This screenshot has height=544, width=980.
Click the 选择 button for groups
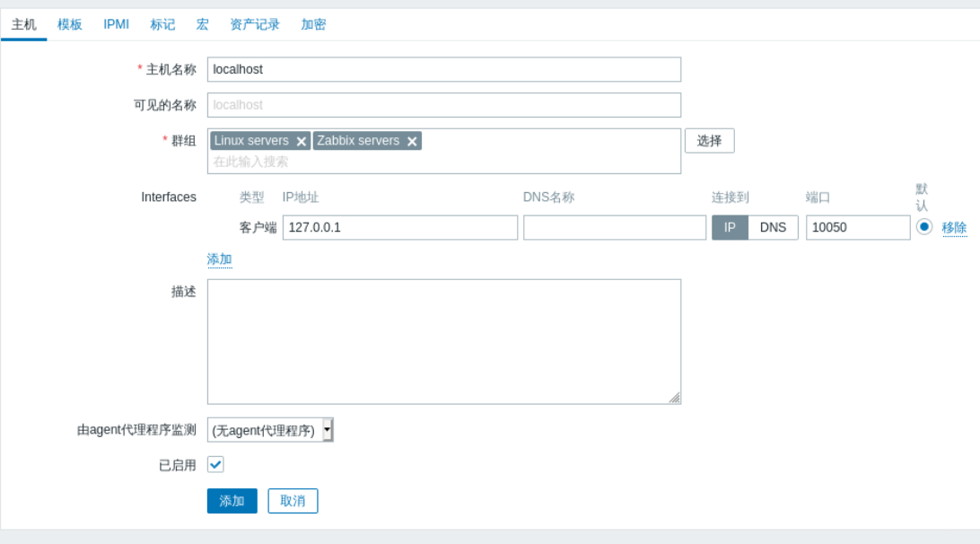[x=709, y=141]
